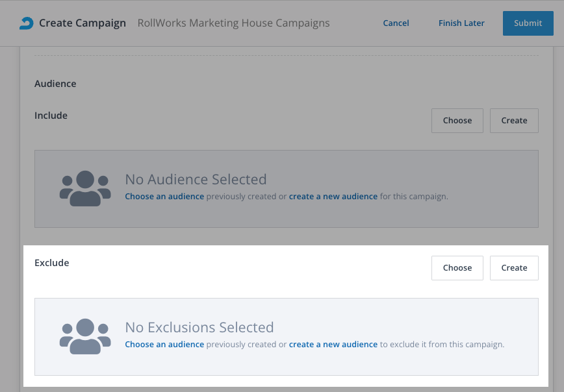Click the people icon in Exclude panel
The height and width of the screenshot is (392, 564).
point(85,336)
